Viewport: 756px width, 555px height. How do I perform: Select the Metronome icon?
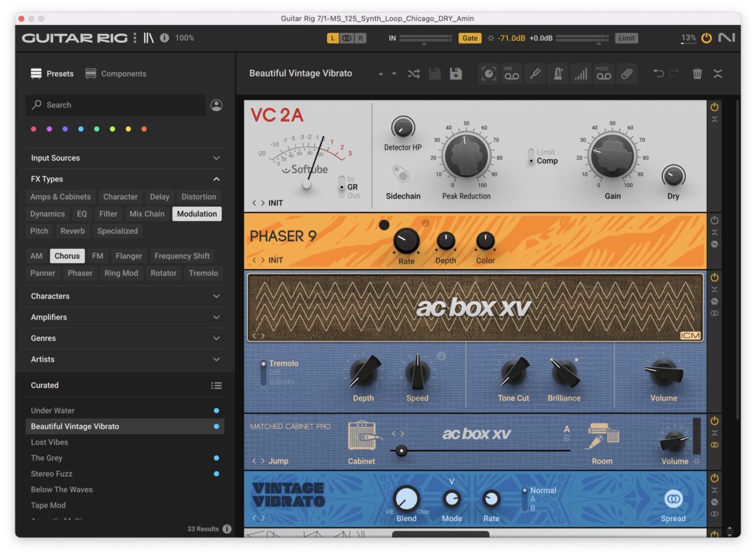(x=559, y=74)
